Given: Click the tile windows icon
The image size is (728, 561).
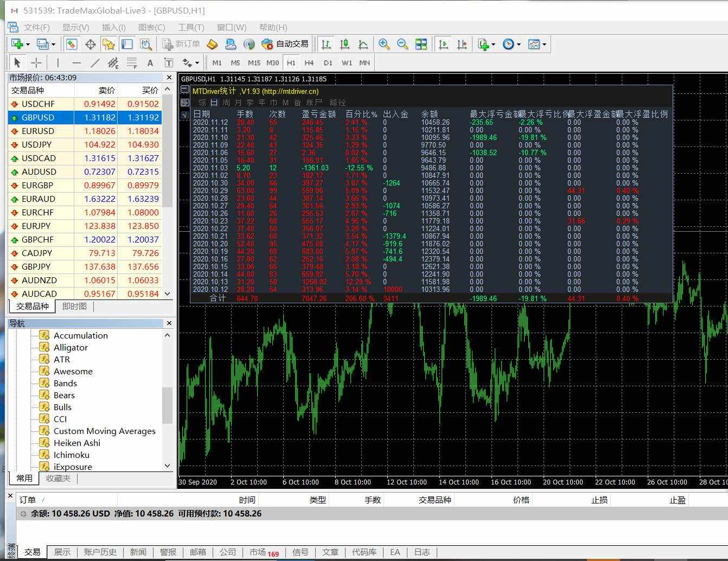Looking at the screenshot, I should click(x=421, y=44).
